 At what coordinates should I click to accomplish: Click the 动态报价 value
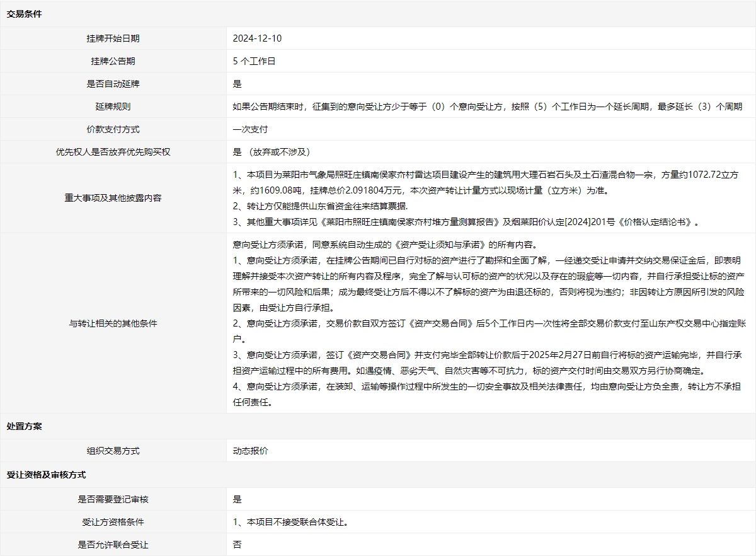click(x=250, y=451)
